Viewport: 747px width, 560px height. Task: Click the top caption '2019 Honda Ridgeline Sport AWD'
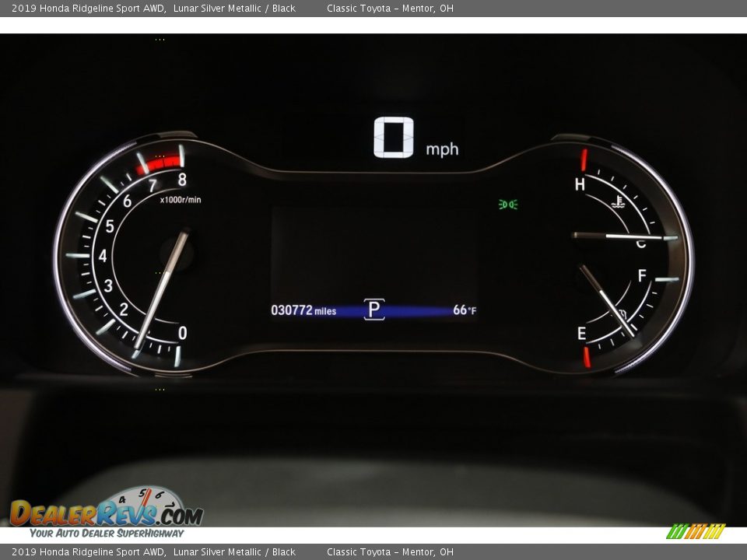89,8
